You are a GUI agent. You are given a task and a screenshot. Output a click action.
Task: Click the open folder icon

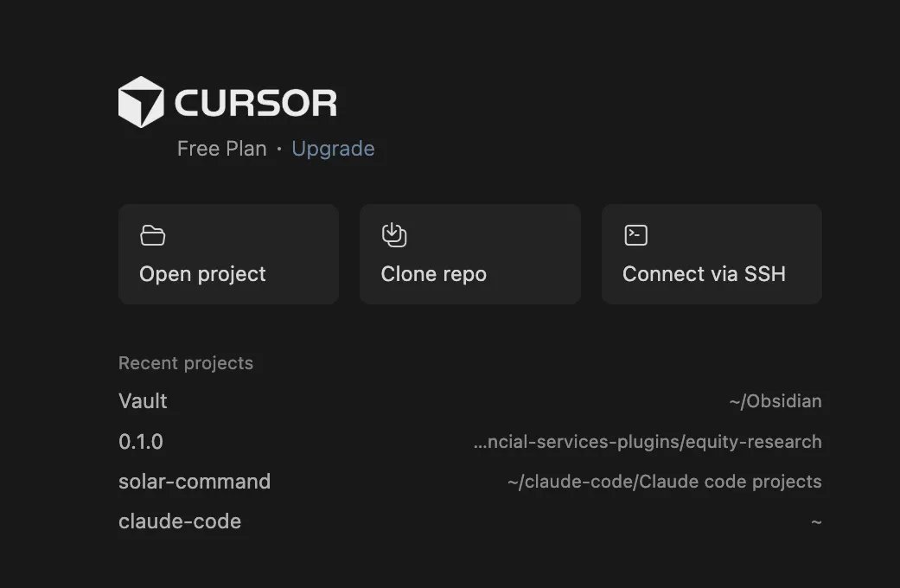[x=153, y=235]
